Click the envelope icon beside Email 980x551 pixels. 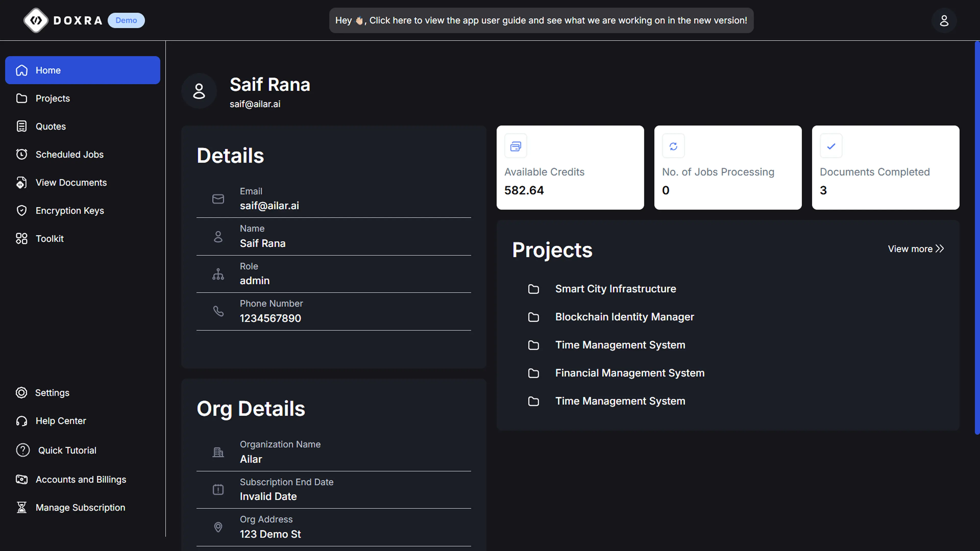(218, 199)
